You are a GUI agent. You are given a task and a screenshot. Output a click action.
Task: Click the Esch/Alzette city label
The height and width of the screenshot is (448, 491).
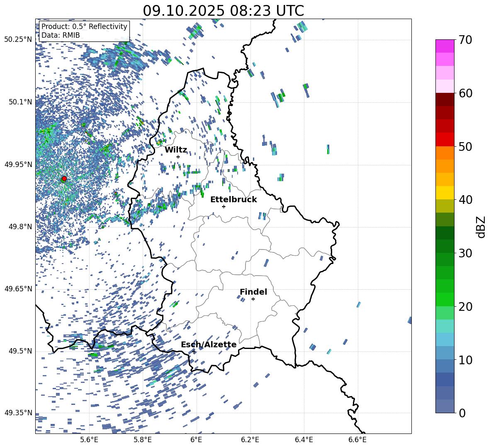click(209, 345)
